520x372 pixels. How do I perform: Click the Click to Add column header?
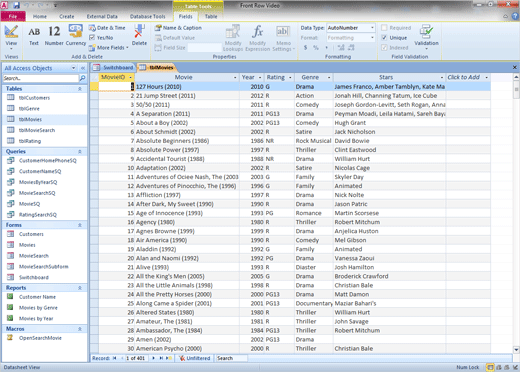click(468, 77)
